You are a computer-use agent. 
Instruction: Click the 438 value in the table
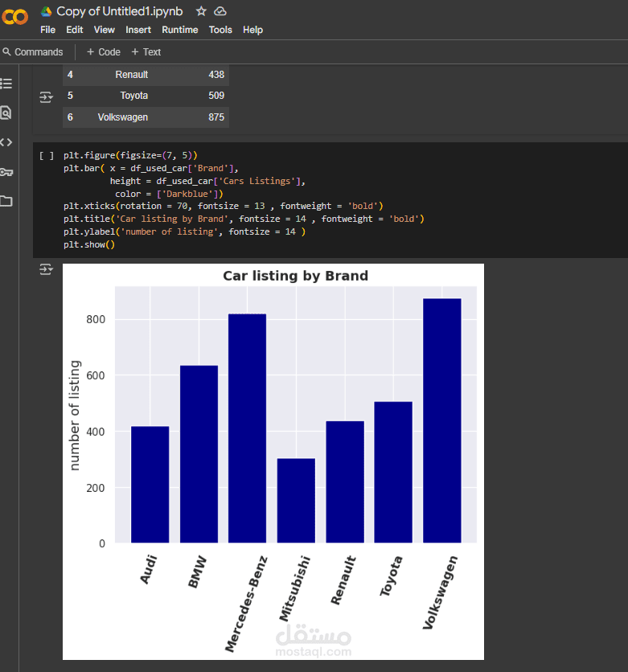click(x=216, y=75)
